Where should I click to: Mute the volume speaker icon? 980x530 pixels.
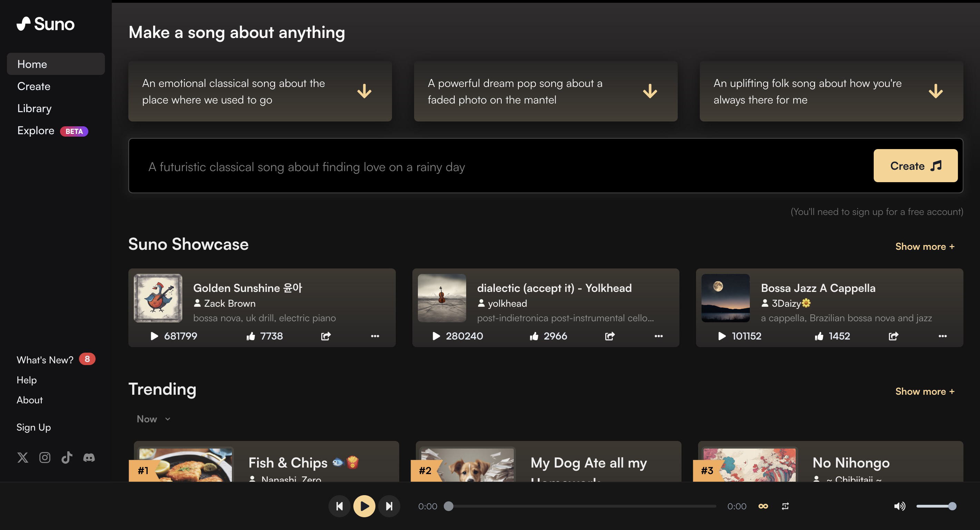click(x=899, y=506)
